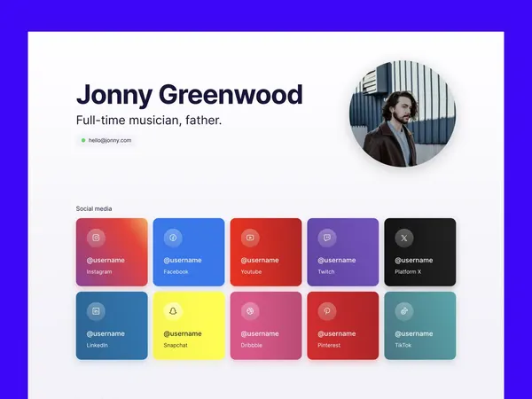
Task: Click the 'Snapchat' label text
Action: [x=176, y=345]
